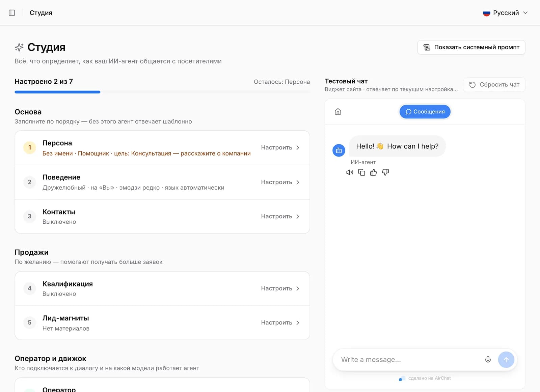Toggle the sidebar panel icon
Screen dimensions: 540x392
point(12,13)
